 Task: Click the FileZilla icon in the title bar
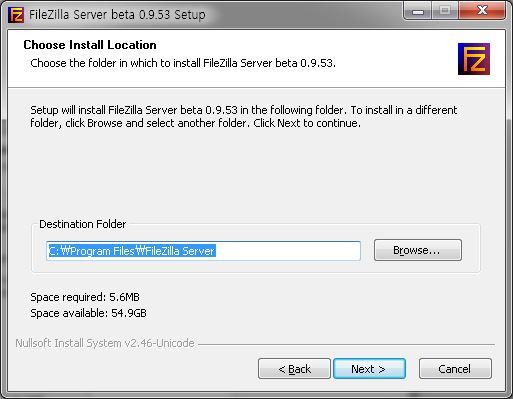coord(16,15)
